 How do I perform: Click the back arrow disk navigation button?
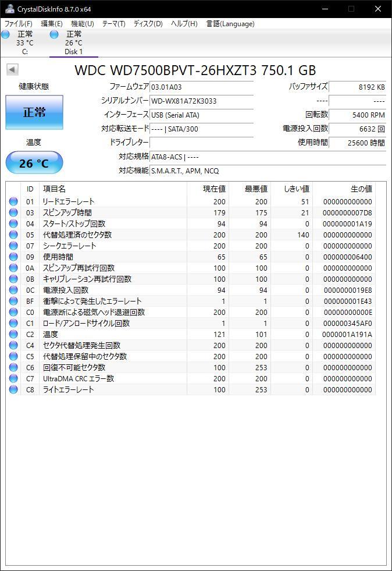13,69
